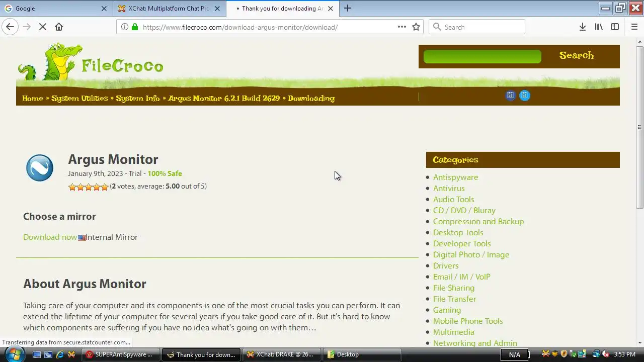Open Argus Monitor 6.2.1 Build 2629 breadcrumb
This screenshot has height=362, width=644.
224,98
